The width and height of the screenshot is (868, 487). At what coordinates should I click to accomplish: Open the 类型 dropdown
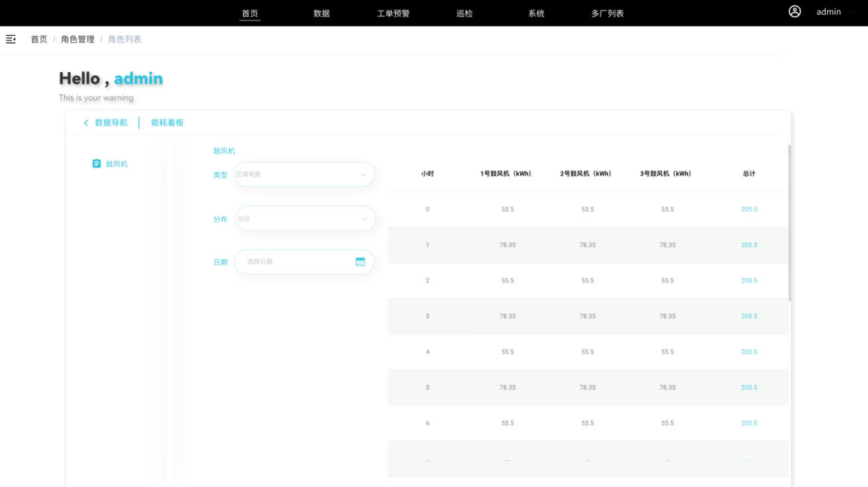(304, 175)
